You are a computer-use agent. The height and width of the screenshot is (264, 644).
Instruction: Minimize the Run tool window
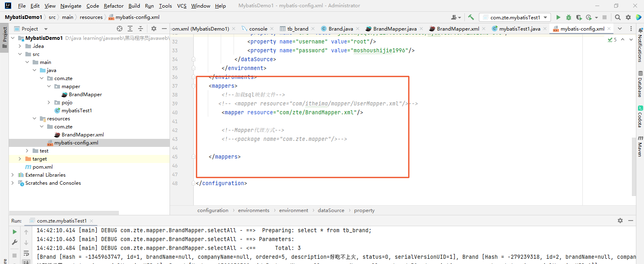click(631, 221)
